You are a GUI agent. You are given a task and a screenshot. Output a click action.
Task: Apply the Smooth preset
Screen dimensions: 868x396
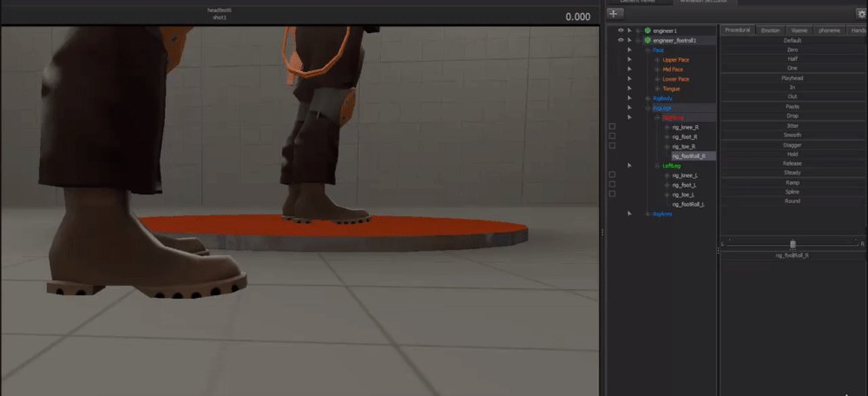pos(792,135)
